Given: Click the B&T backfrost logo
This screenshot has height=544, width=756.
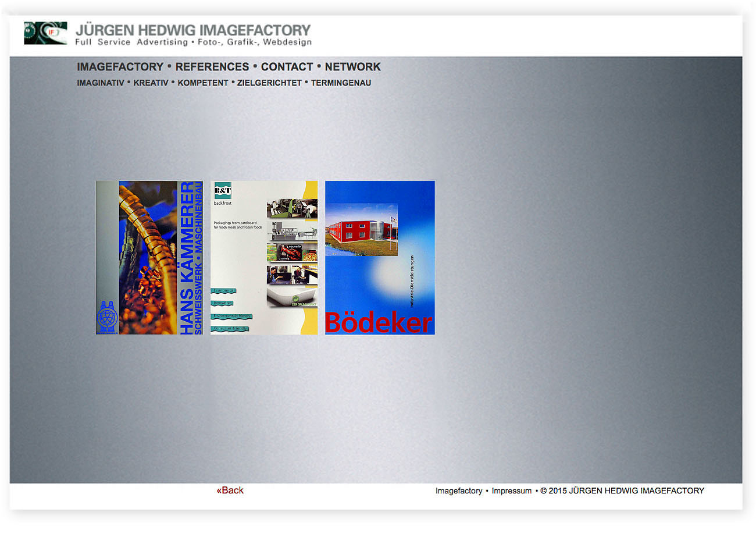Looking at the screenshot, I should 223,191.
